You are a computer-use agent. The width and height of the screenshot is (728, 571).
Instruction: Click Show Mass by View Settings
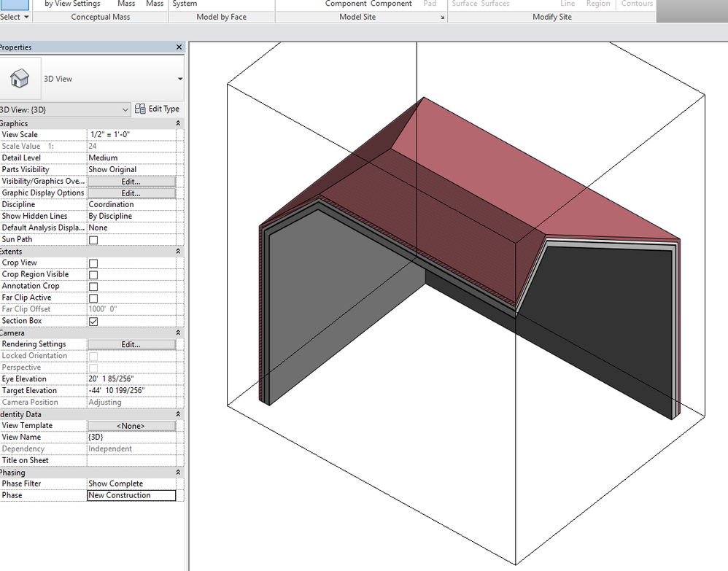click(x=72, y=4)
